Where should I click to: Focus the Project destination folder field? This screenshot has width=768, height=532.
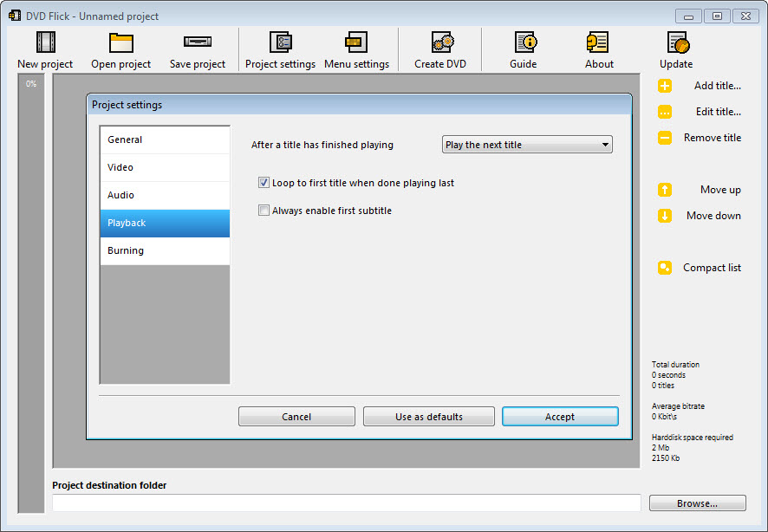[346, 503]
